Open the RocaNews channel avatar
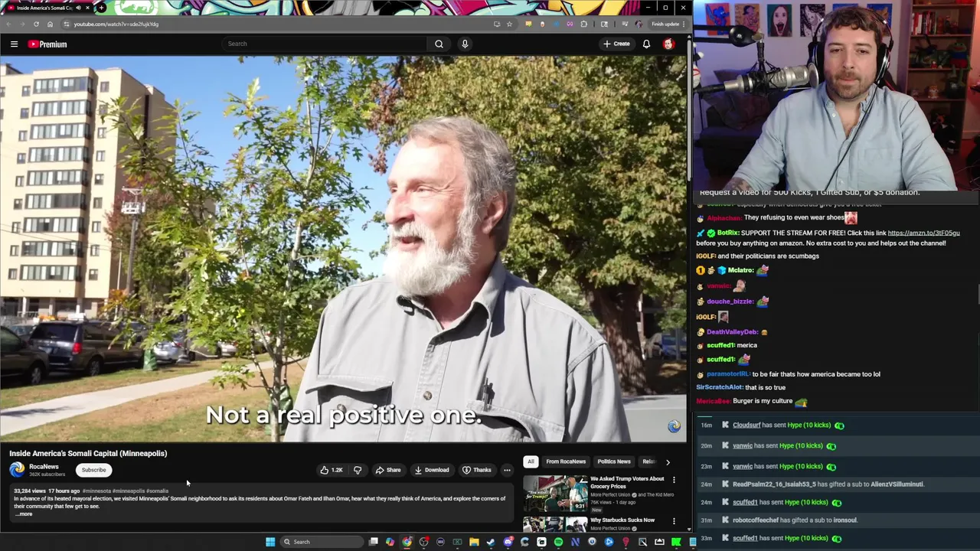The width and height of the screenshot is (980, 551). point(17,470)
